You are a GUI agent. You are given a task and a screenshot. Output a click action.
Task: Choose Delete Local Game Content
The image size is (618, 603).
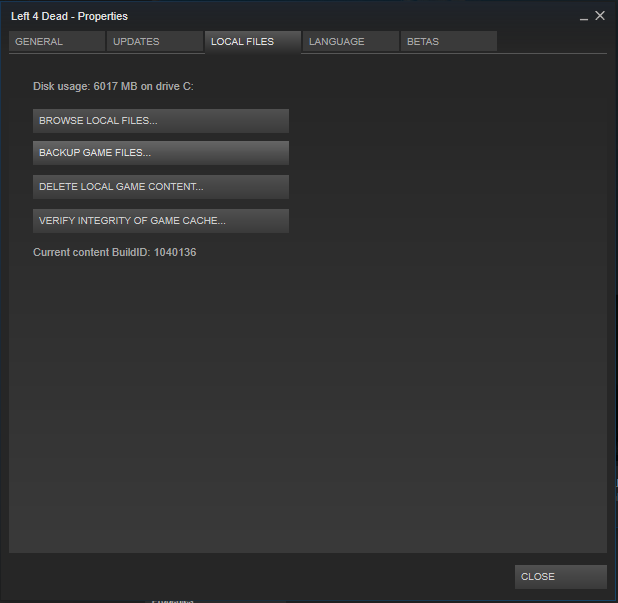click(x=161, y=187)
